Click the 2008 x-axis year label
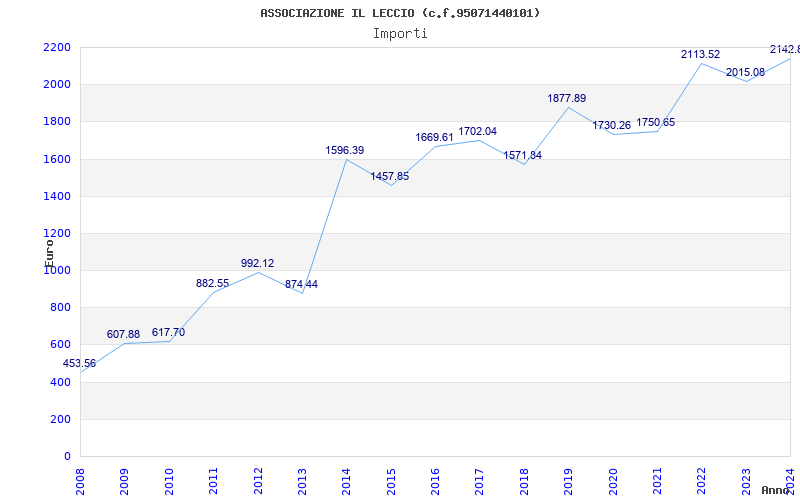This screenshot has height=500, width=800. pyautogui.click(x=80, y=481)
